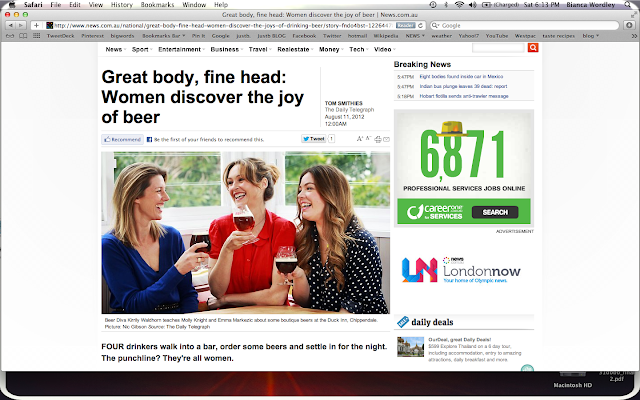Click the Tweet button
Viewport: 640px width, 400px height.
(313, 139)
